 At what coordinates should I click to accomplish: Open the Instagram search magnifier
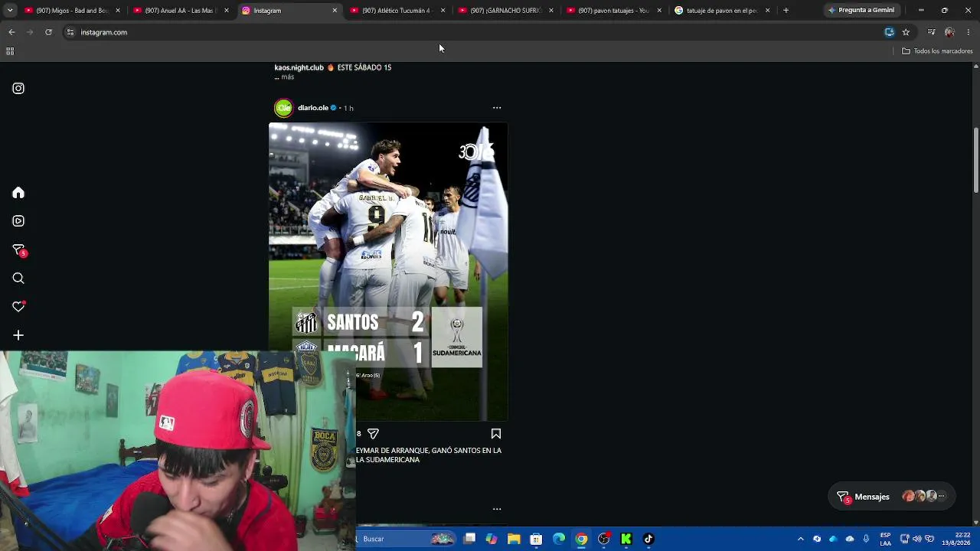[x=18, y=279]
